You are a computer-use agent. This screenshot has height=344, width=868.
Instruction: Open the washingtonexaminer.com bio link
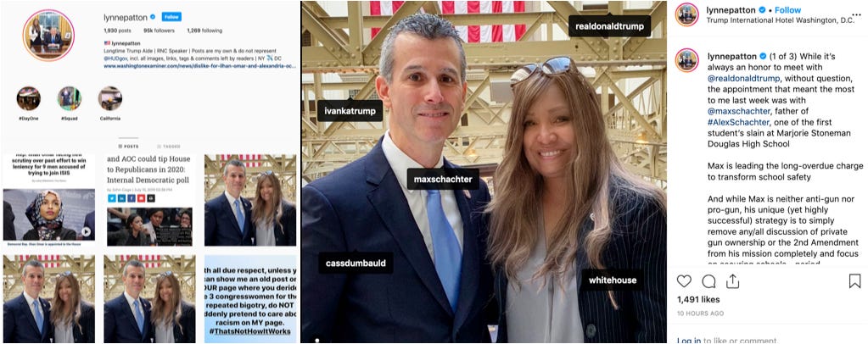click(201, 66)
